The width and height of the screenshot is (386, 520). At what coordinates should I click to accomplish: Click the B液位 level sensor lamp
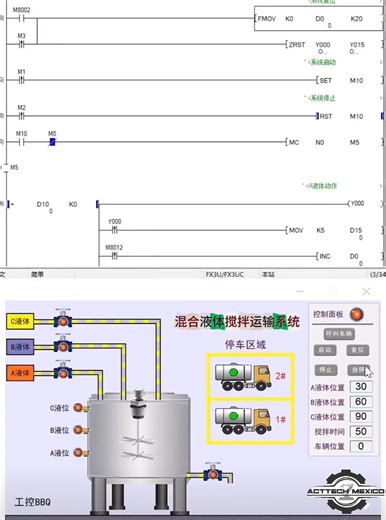tap(78, 430)
